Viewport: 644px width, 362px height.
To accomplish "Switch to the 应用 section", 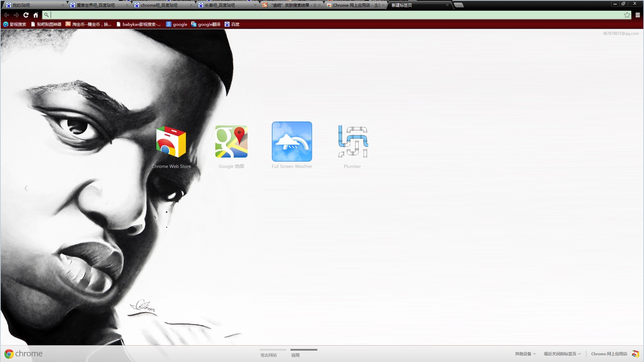I will point(296,355).
